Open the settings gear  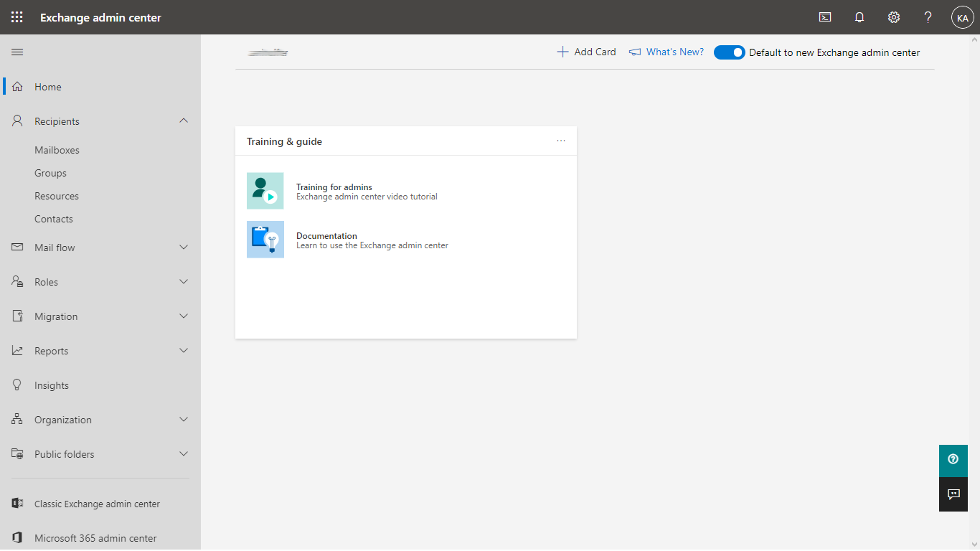894,17
